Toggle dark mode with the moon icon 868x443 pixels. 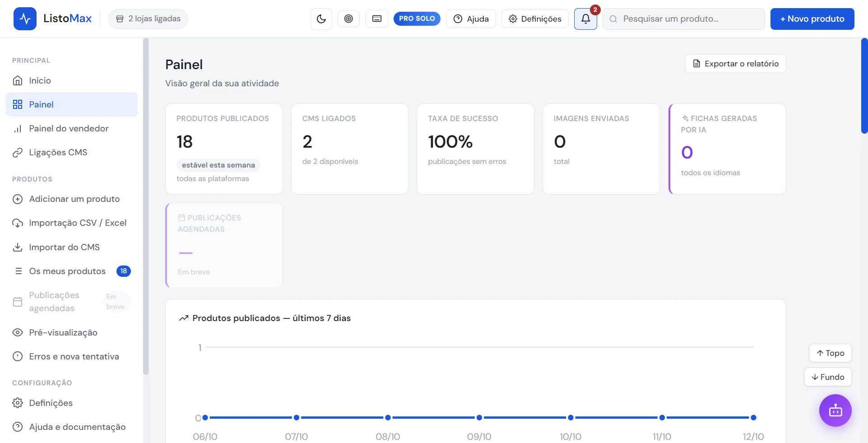tap(321, 19)
